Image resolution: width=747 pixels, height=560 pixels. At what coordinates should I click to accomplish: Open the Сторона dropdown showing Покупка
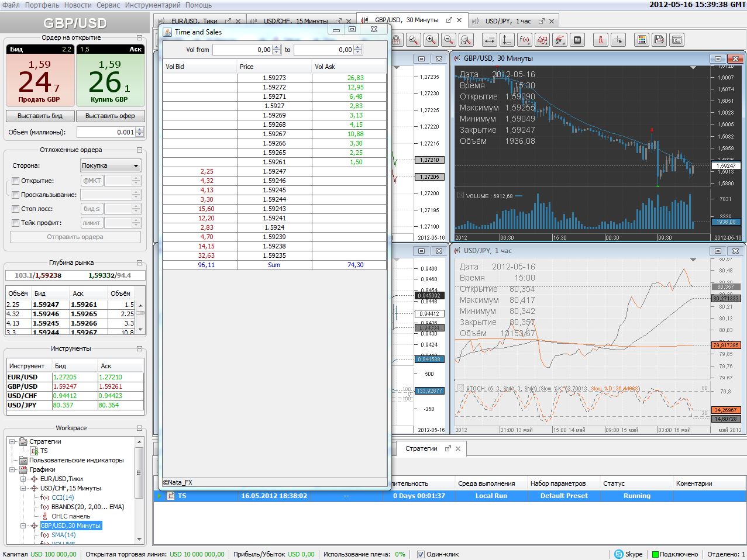coord(111,166)
